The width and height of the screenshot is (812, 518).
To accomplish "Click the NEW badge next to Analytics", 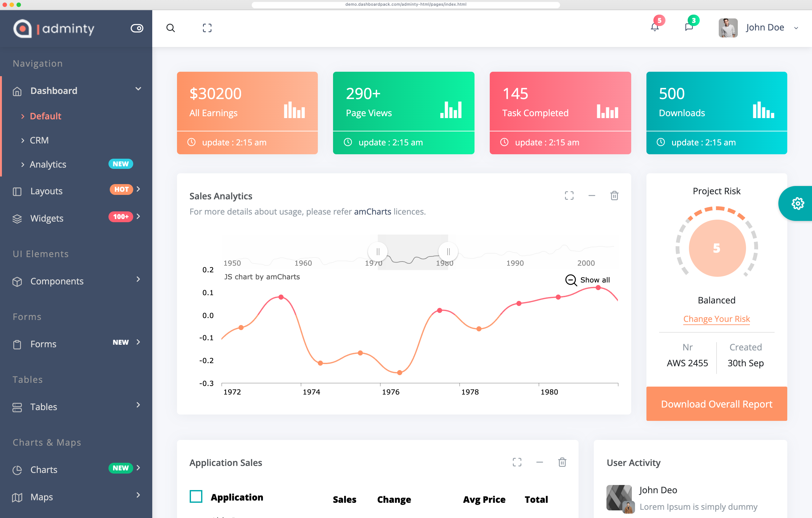I will click(x=121, y=164).
